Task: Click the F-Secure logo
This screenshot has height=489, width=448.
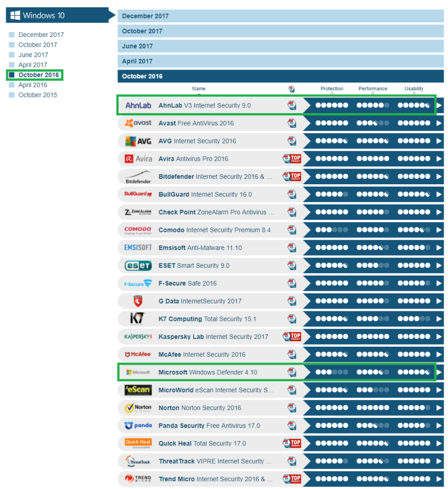Action: coord(138,283)
